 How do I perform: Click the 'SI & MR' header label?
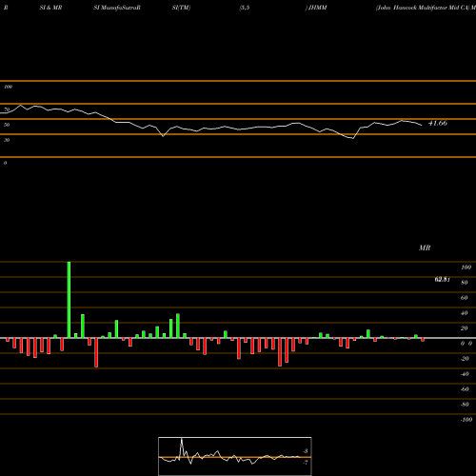point(50,8)
